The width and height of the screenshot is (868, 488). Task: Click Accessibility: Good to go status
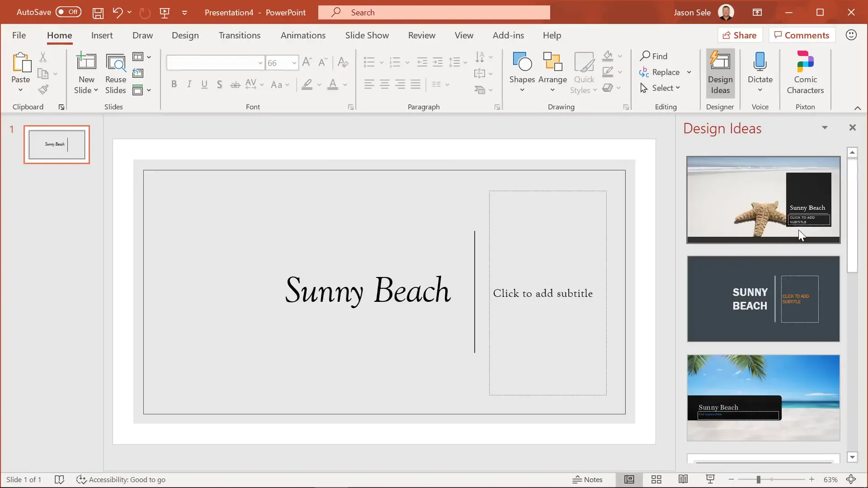121,479
